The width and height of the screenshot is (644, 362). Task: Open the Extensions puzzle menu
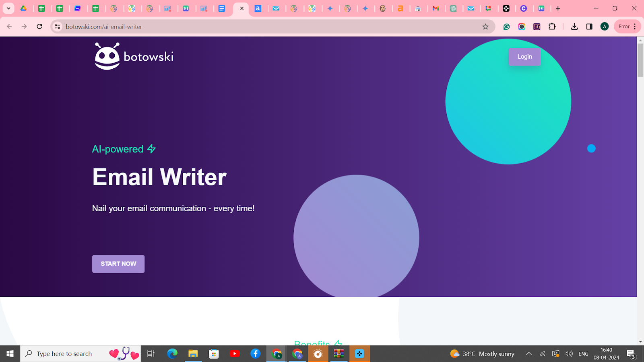[x=552, y=27]
